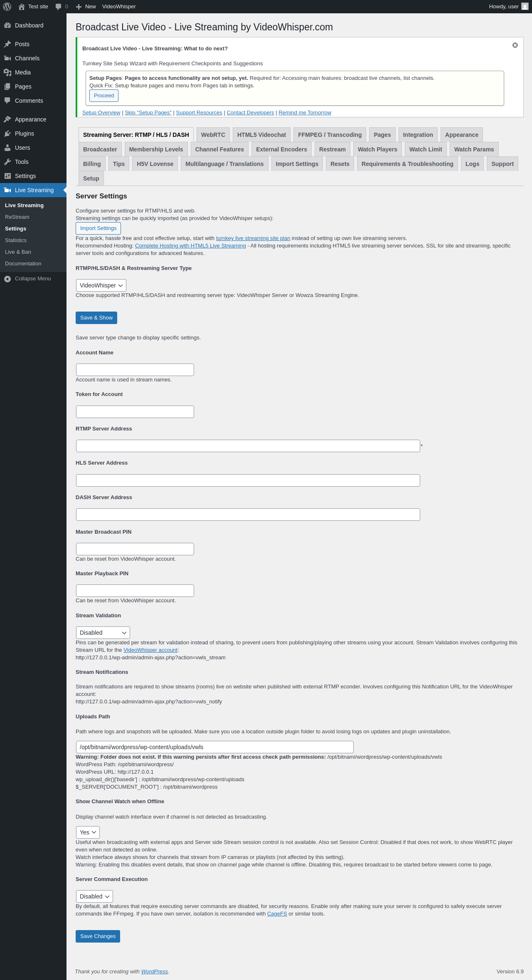This screenshot has width=532, height=980.
Task: Select Statistics in Live Streaming submenu
Action: 16,240
